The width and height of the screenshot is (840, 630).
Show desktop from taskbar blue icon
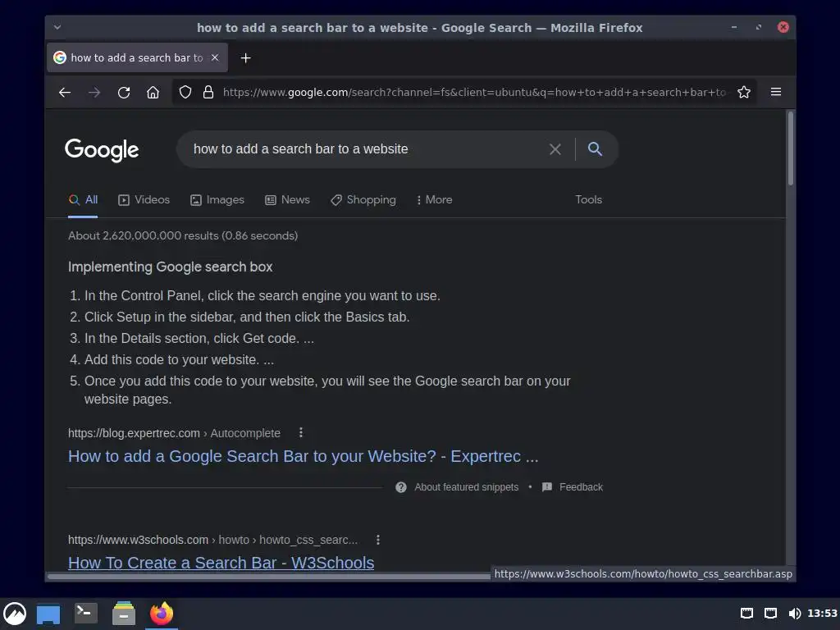[x=48, y=614]
